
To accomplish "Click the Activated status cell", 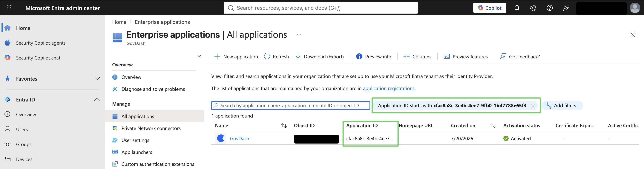I will click(x=517, y=139).
